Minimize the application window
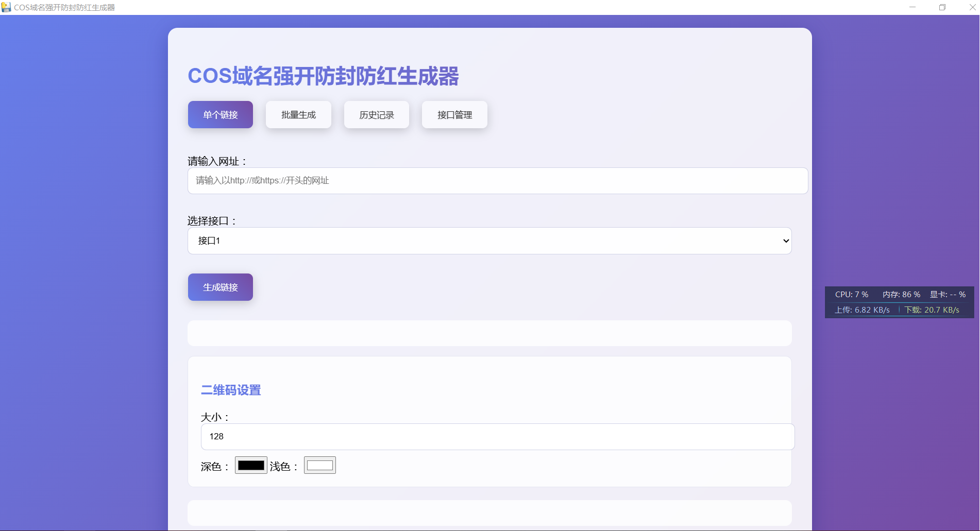The image size is (980, 531). tap(913, 7)
